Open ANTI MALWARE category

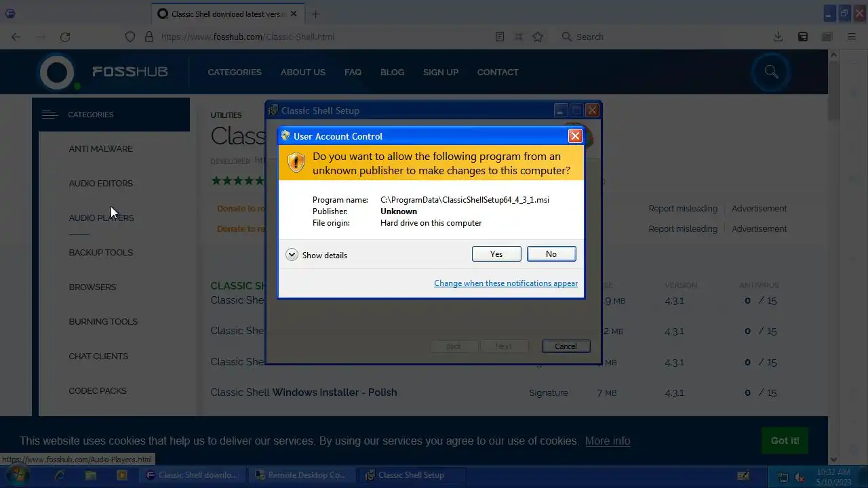point(100,148)
